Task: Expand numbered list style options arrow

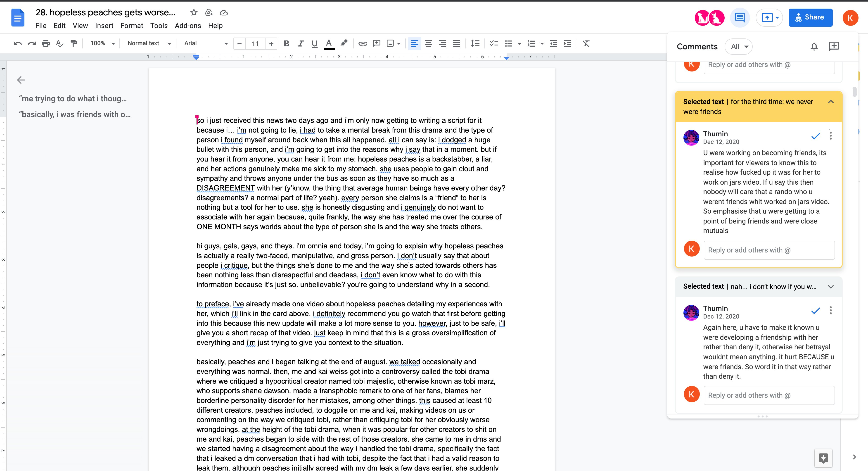Action: pyautogui.click(x=542, y=43)
